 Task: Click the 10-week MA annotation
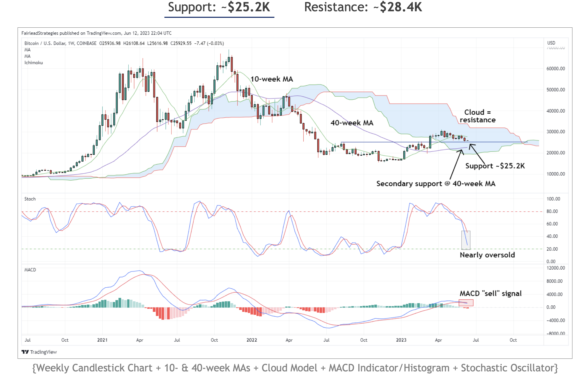272,79
